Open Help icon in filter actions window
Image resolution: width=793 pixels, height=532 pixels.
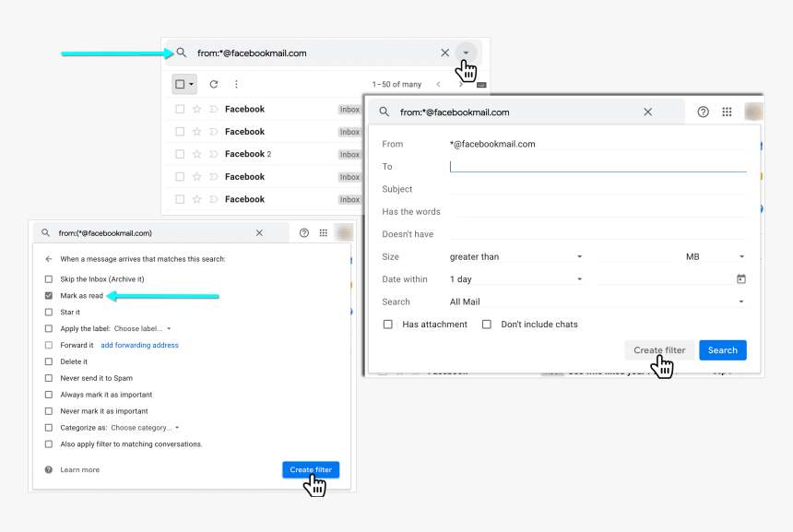tap(304, 232)
